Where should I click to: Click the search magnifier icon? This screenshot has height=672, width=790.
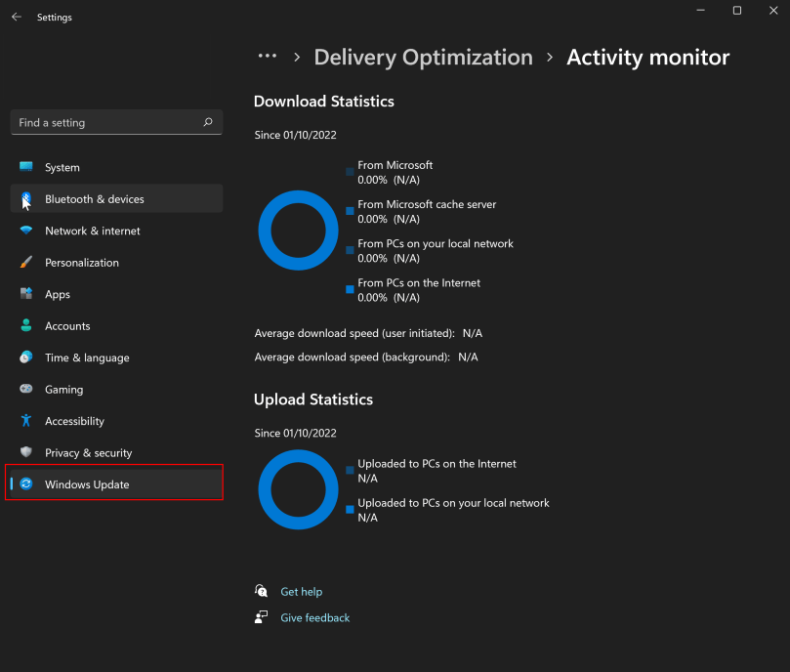[x=207, y=123]
